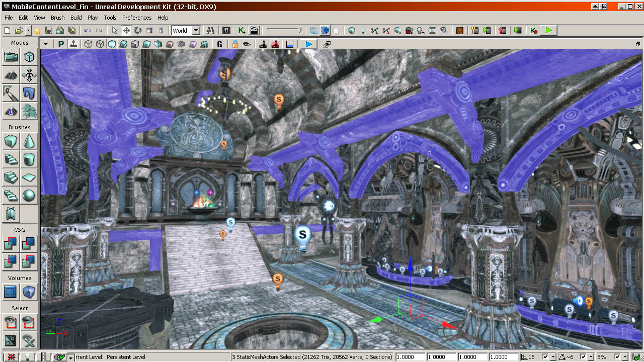Screen dimensions: 644x362
Task: Toggle rotation grid snap checkbox
Action: (583, 357)
